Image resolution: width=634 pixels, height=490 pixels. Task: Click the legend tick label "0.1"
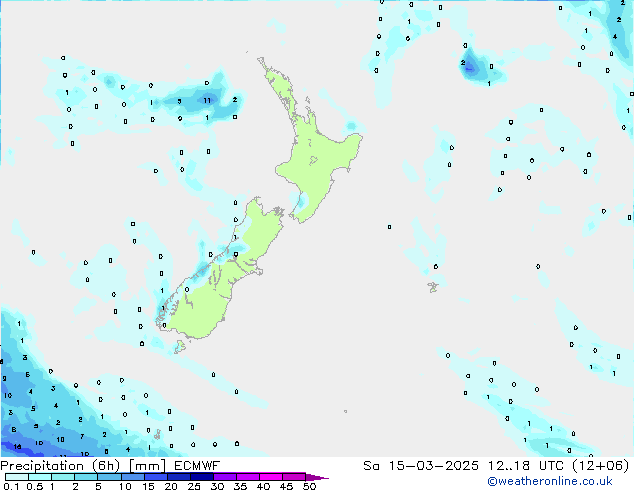11,486
